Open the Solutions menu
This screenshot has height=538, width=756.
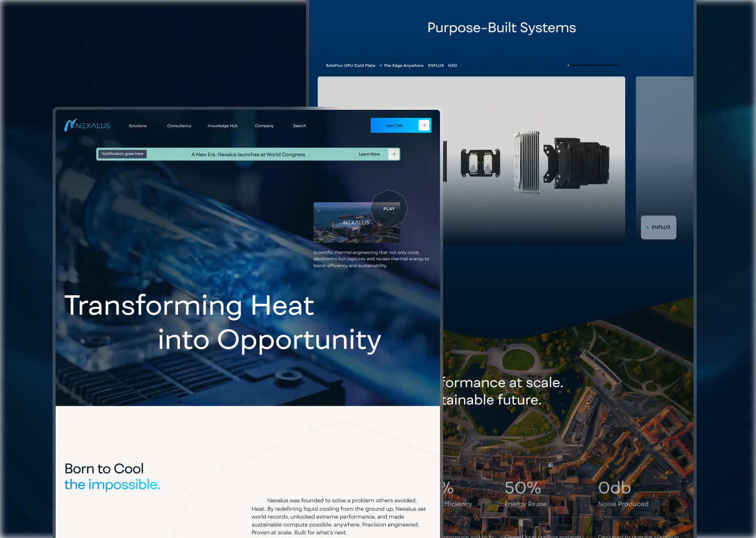tap(138, 126)
